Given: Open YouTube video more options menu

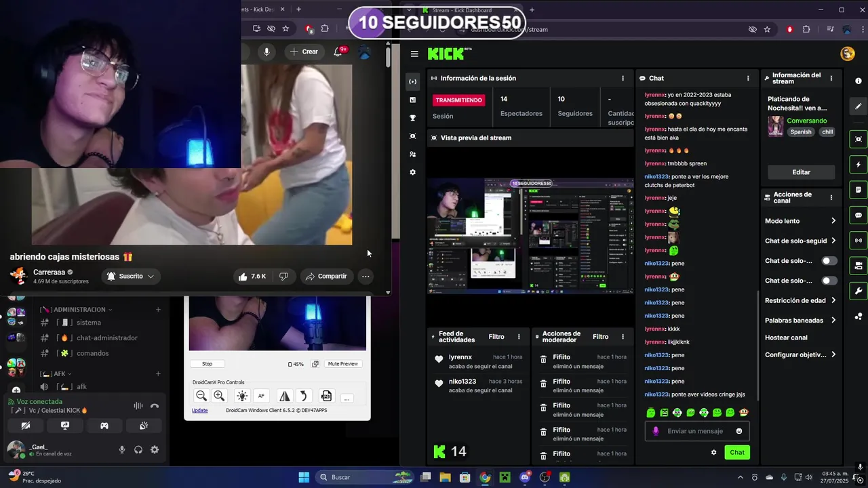Looking at the screenshot, I should click(366, 276).
